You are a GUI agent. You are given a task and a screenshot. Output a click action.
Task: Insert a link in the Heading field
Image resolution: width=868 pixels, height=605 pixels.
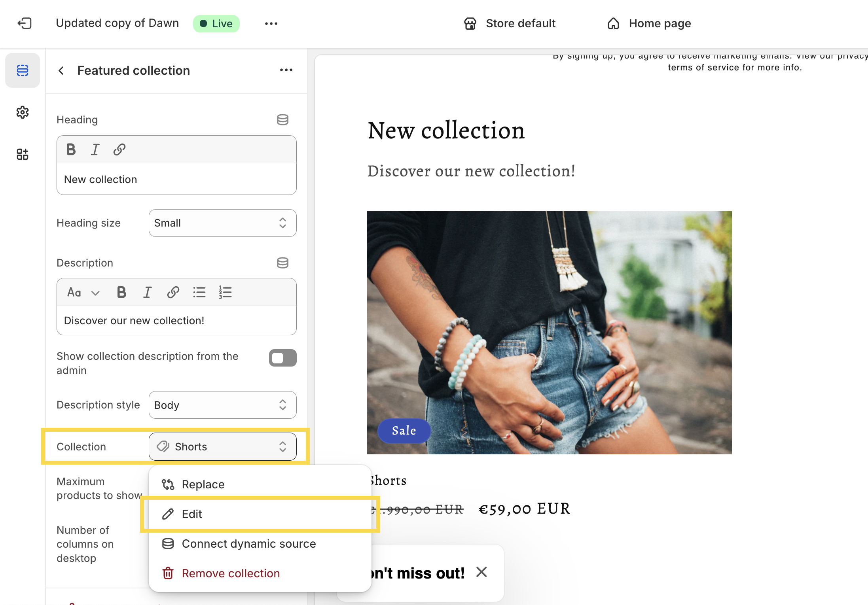click(119, 149)
